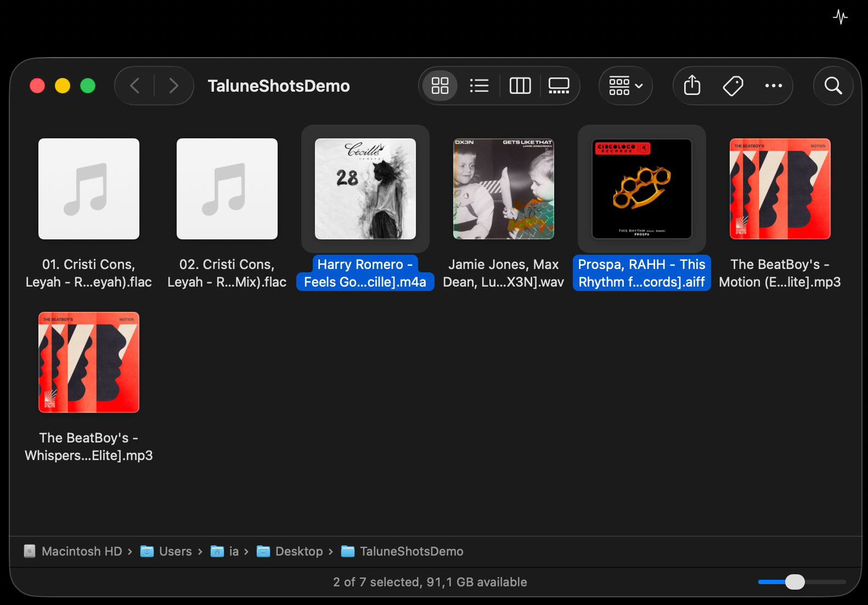This screenshot has height=605, width=868.
Task: Click filename 'Harry Romero - Feels Go...cille].m4a'
Action: (365, 273)
